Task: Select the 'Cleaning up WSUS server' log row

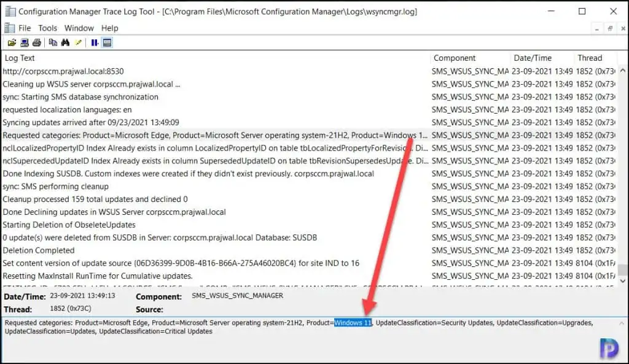Action: coord(309,84)
